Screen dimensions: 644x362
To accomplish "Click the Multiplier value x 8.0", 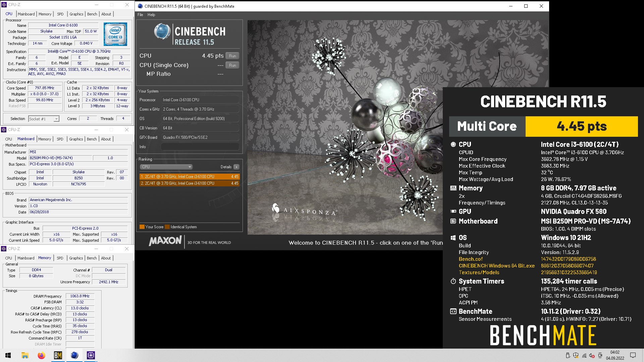I will click(x=45, y=94).
